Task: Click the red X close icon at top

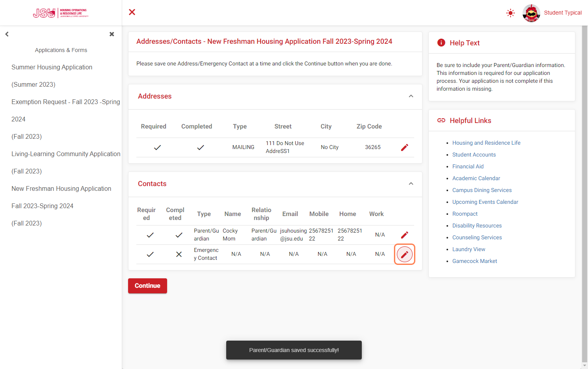Action: coord(132,12)
